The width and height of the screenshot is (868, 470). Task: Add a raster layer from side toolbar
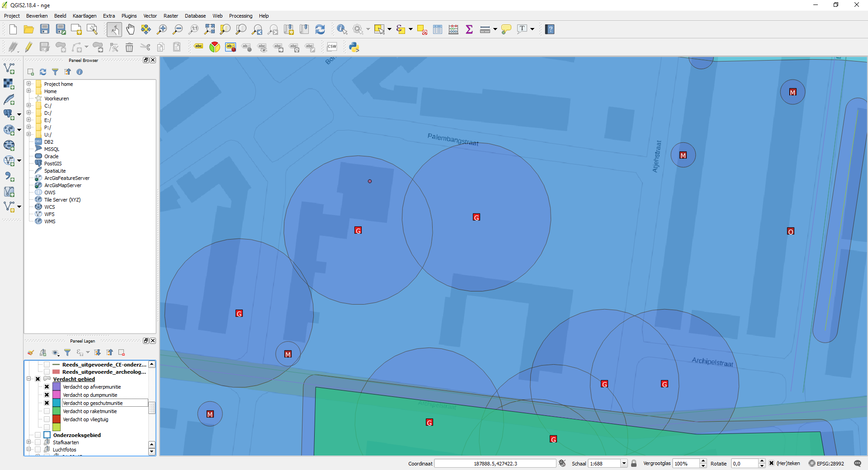9,84
